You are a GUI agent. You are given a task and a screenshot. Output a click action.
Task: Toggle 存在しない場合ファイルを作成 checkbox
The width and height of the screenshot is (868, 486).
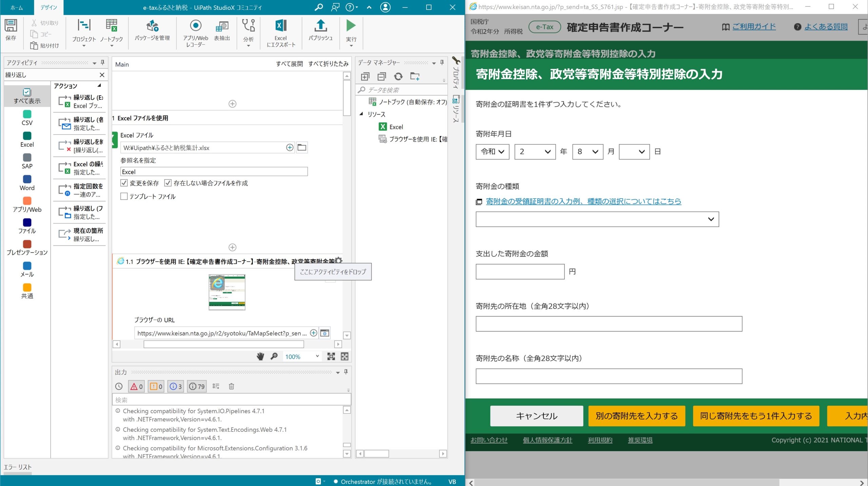(168, 183)
